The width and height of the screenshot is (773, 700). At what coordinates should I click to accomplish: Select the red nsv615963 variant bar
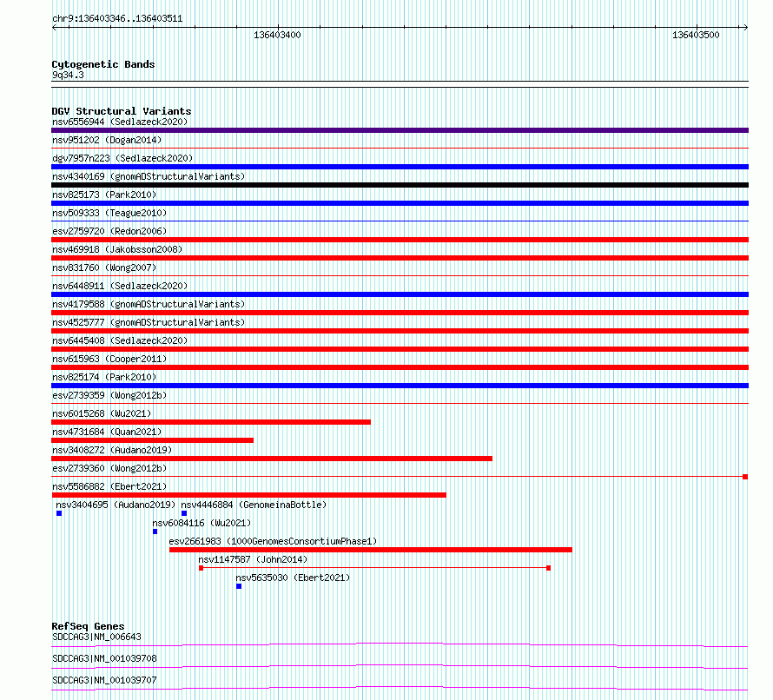point(400,367)
